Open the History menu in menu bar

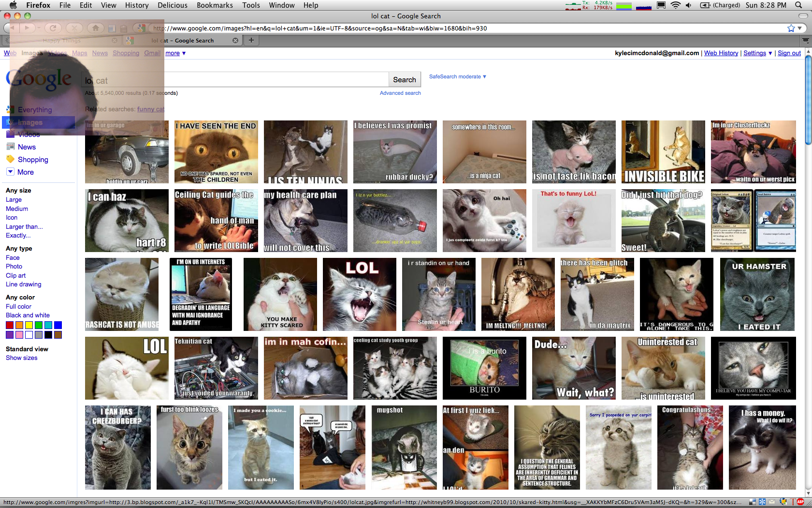point(137,5)
